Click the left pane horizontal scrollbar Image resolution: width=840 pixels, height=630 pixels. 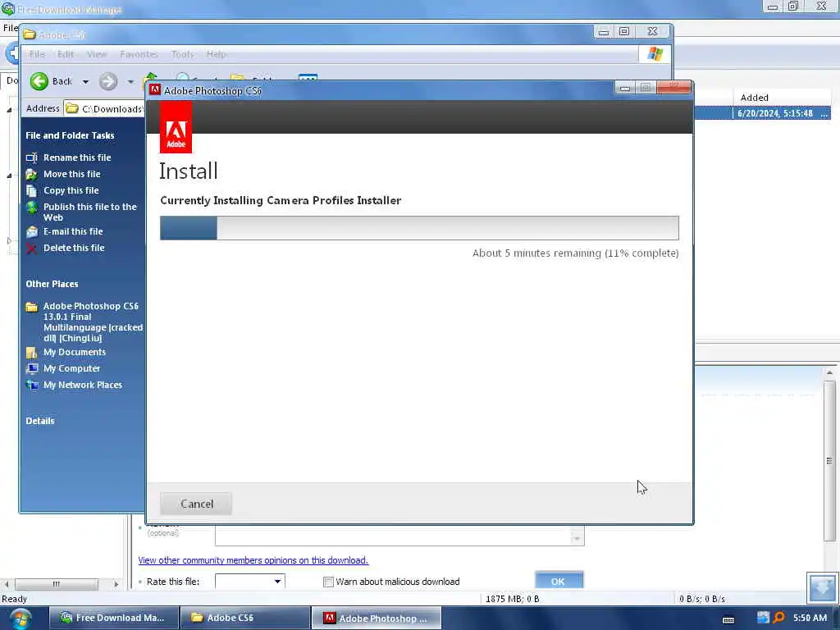coord(57,584)
